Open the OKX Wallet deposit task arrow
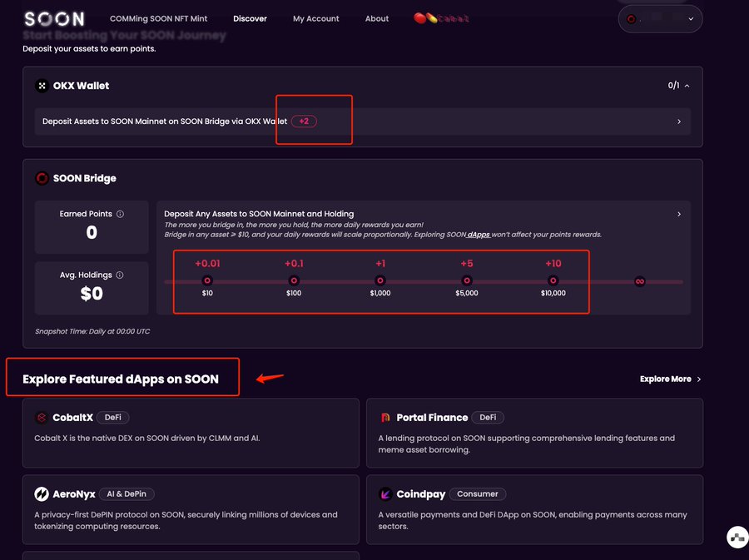The width and height of the screenshot is (749, 560). [x=679, y=121]
